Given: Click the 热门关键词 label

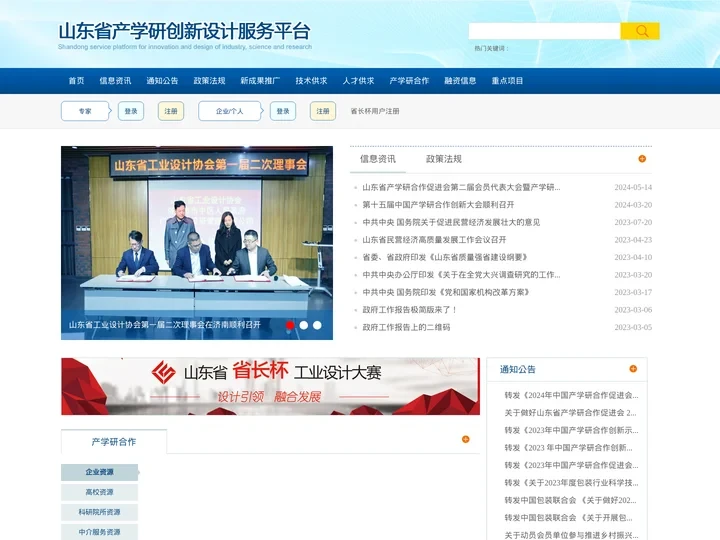Looking at the screenshot, I should coord(491,48).
